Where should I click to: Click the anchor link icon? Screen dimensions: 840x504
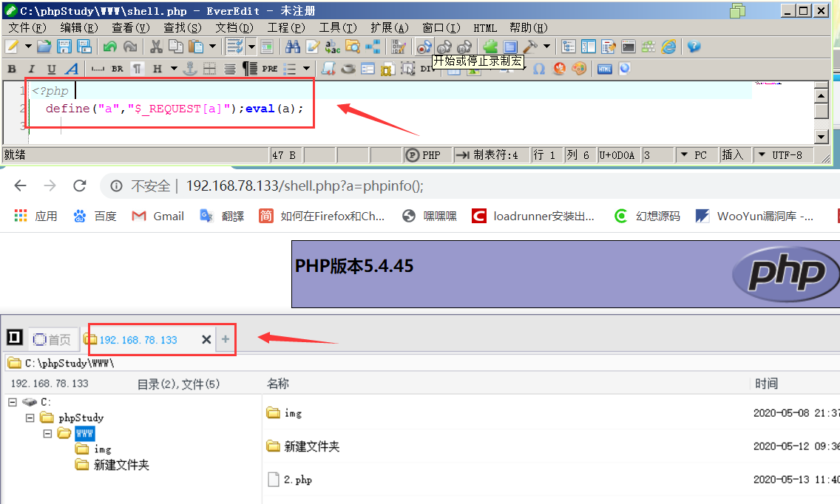click(x=190, y=69)
